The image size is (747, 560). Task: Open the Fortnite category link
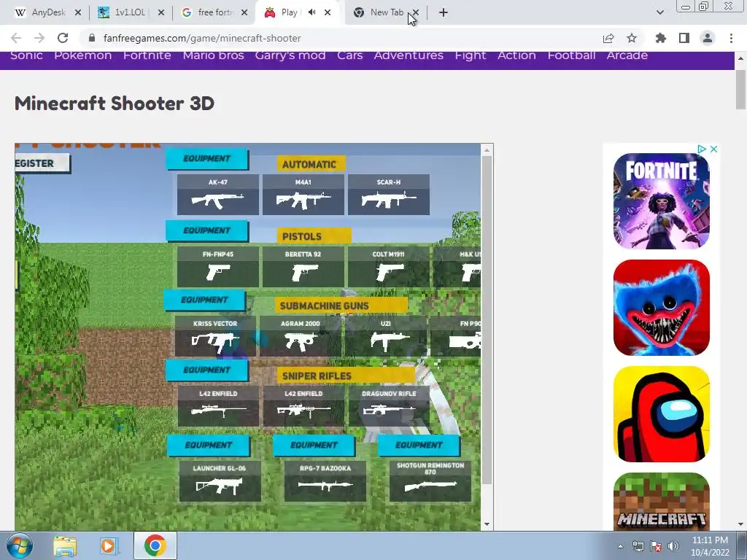coord(147,55)
